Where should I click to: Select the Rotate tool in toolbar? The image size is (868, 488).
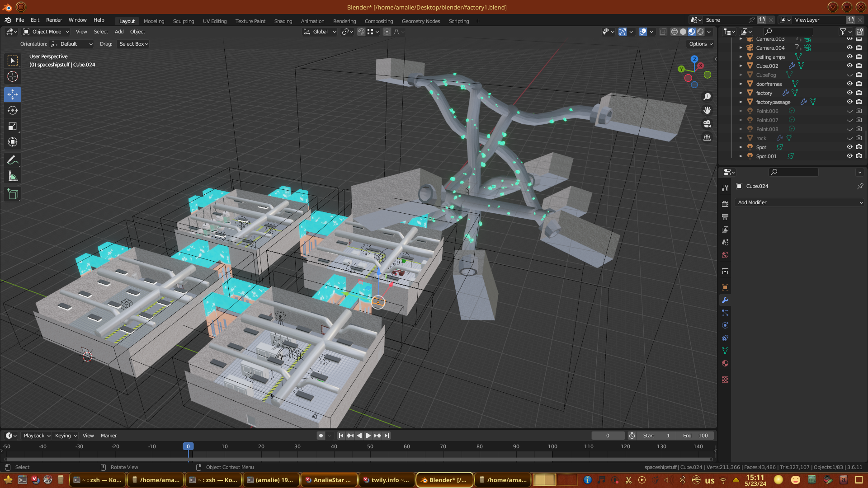click(13, 111)
